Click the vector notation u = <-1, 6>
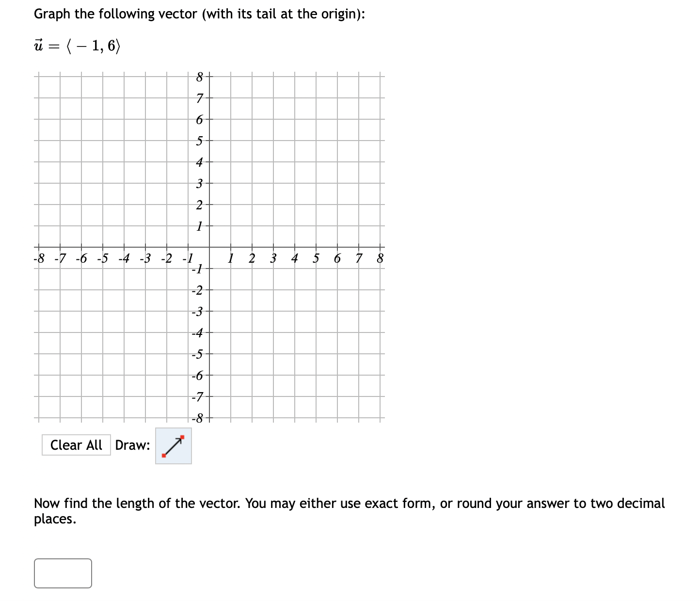The height and width of the screenshot is (601, 700). pyautogui.click(x=77, y=45)
